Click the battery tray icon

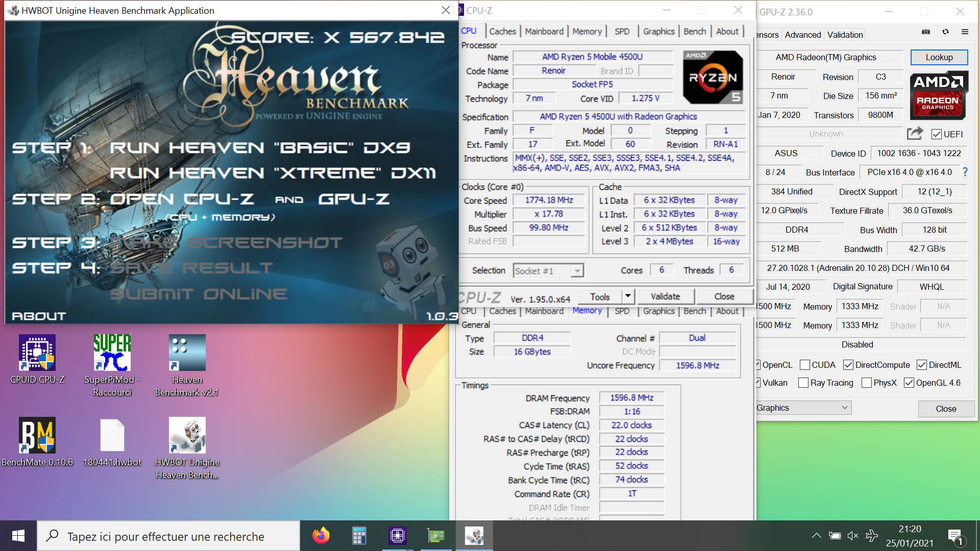pyautogui.click(x=835, y=536)
